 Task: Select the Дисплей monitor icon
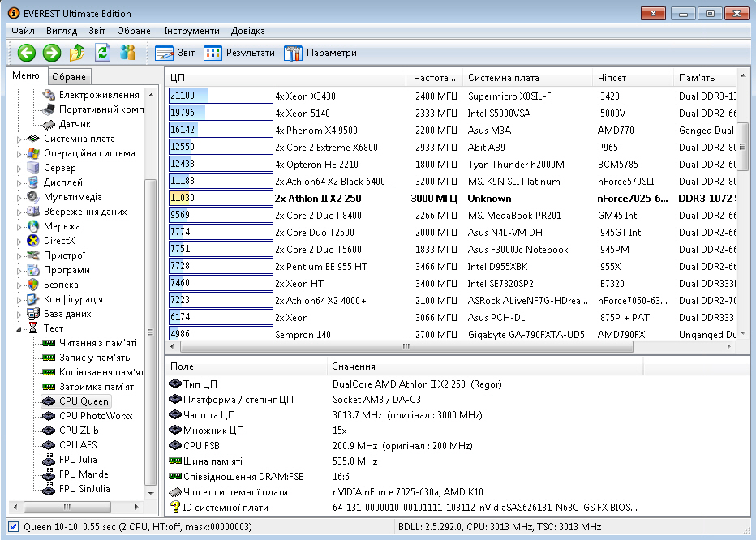[32, 182]
